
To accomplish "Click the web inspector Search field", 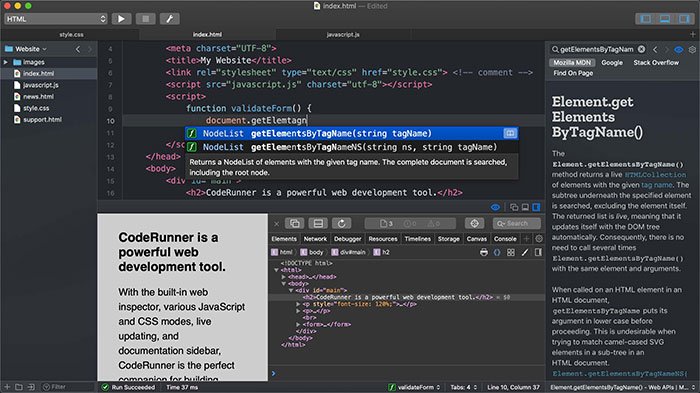I will click(517, 223).
